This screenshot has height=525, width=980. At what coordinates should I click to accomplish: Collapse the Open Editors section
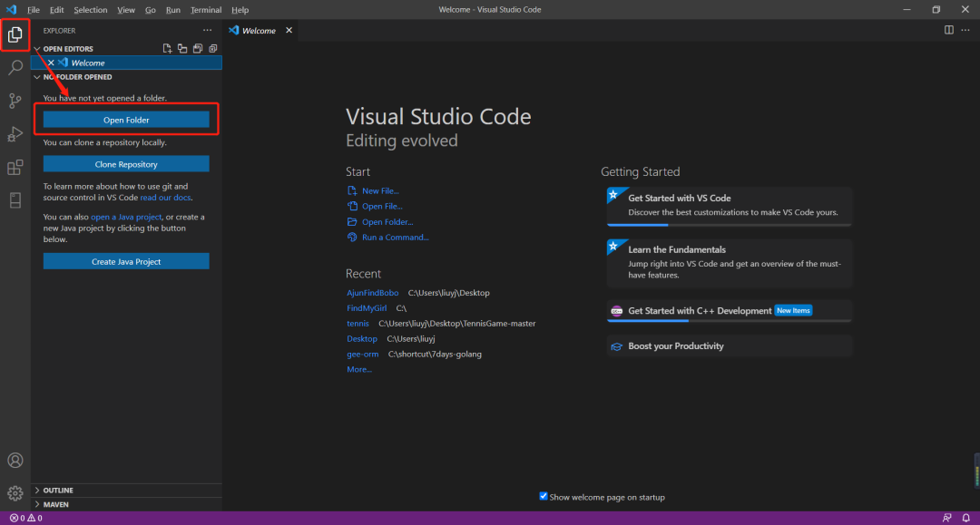(x=67, y=49)
